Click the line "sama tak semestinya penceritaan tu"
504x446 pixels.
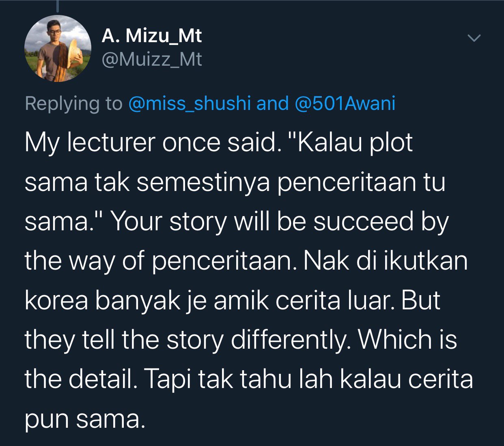(235, 182)
